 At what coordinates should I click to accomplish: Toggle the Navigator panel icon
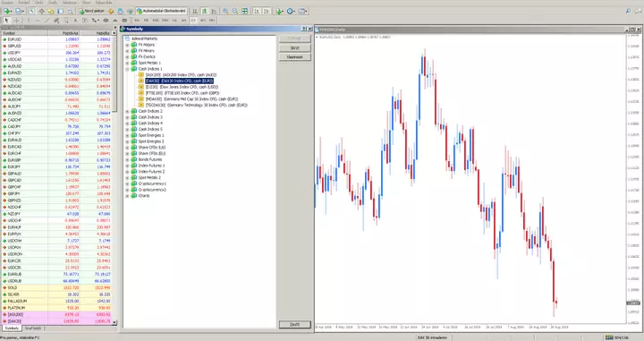[50, 11]
